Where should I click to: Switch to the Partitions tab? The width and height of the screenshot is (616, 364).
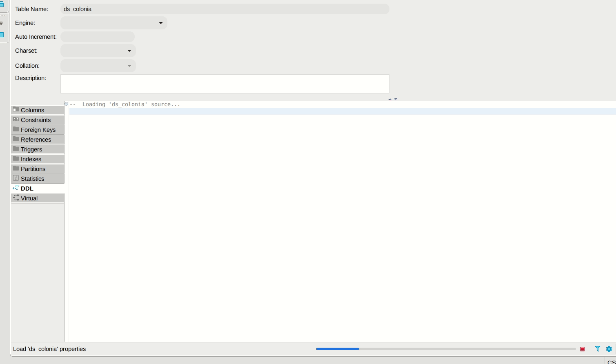pyautogui.click(x=33, y=169)
